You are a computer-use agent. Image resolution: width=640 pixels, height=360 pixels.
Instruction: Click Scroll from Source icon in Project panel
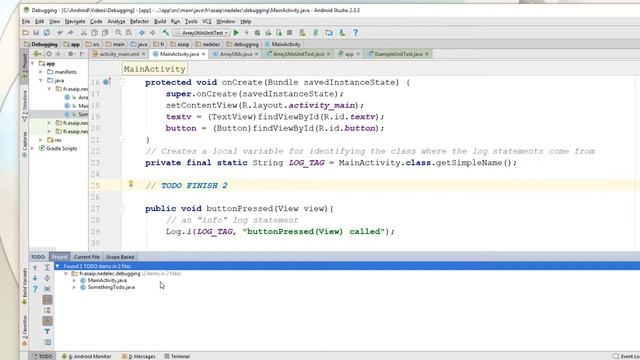click(x=49, y=54)
